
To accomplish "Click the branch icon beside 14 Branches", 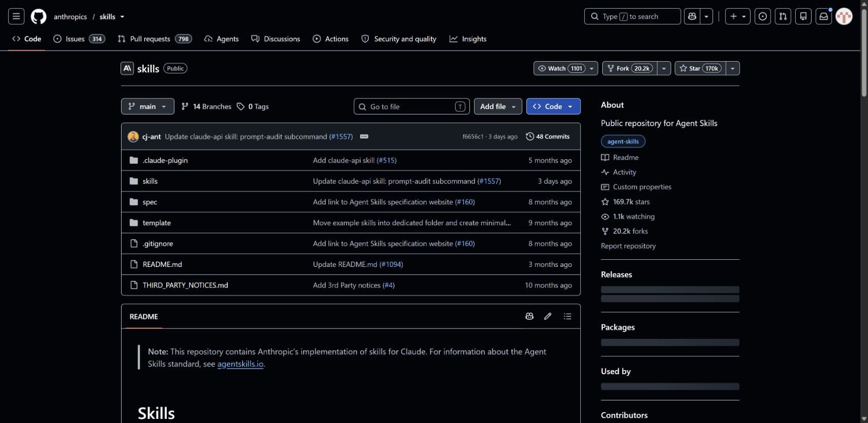I will 185,106.
